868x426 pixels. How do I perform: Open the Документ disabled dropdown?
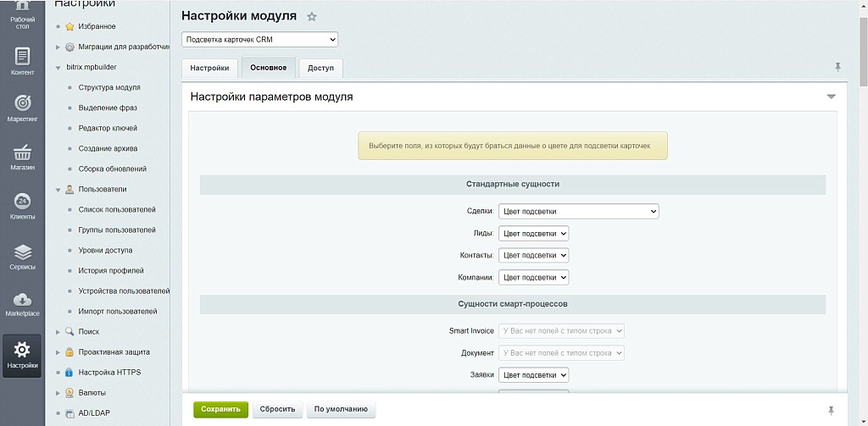click(x=561, y=353)
